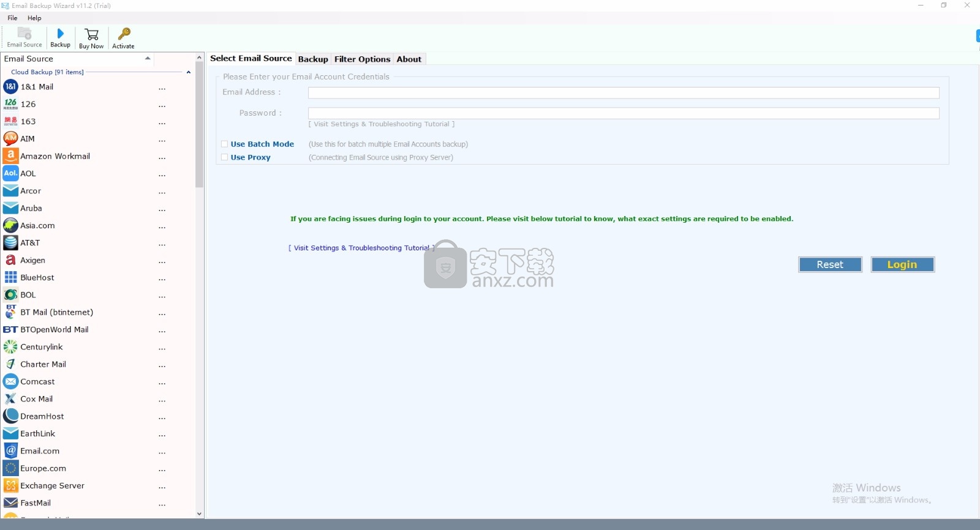Click the ellipsis next to BlueHost
The height and width of the screenshot is (530, 980).
(x=162, y=279)
